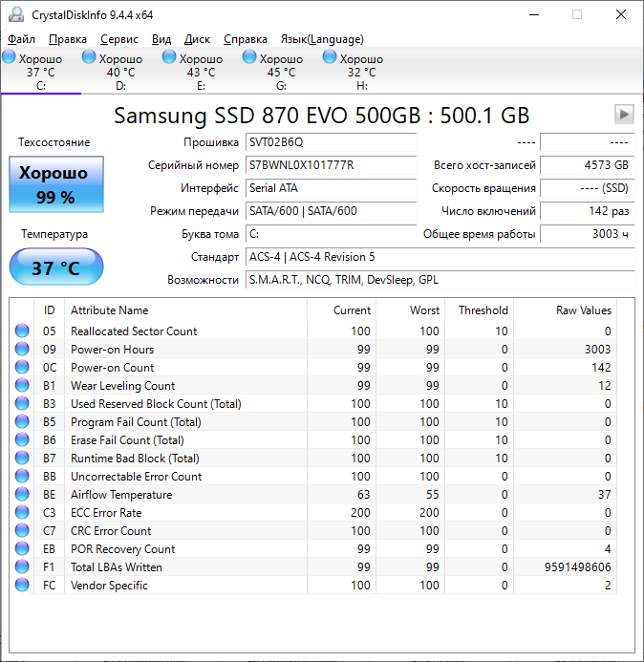
Task: Select the status orb for Total LBAs Written
Action: pyautogui.click(x=22, y=567)
